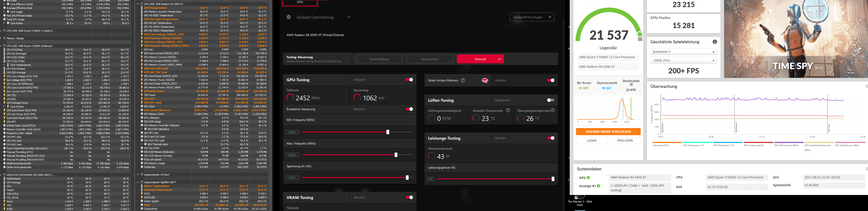
Task: Click the thermometer icon on GPU Hot Spot Temperature row
Action: [142, 19]
